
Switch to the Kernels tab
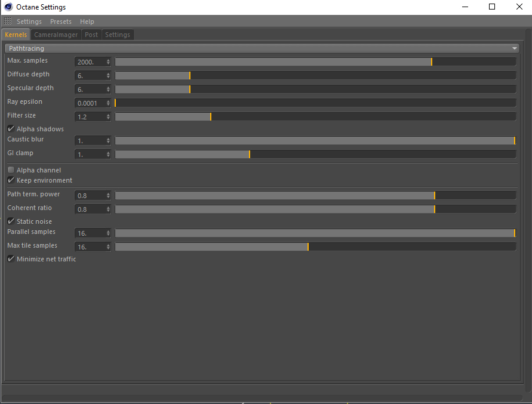[16, 35]
